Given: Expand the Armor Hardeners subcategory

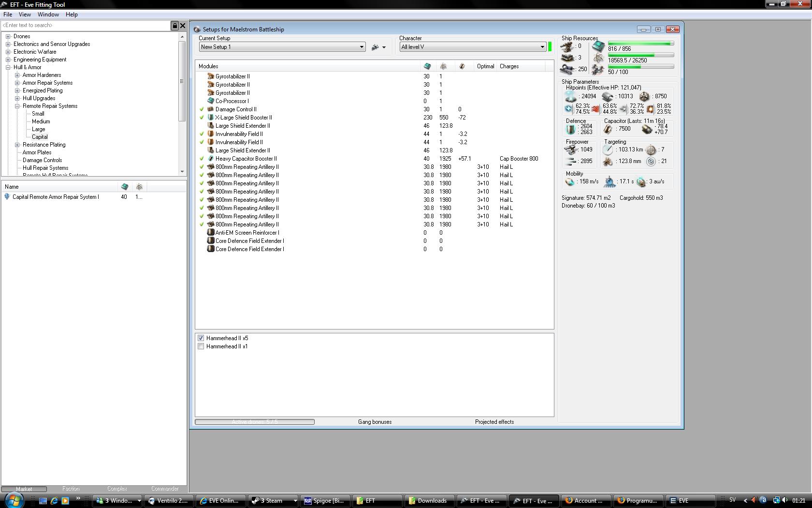Looking at the screenshot, I should 17,75.
